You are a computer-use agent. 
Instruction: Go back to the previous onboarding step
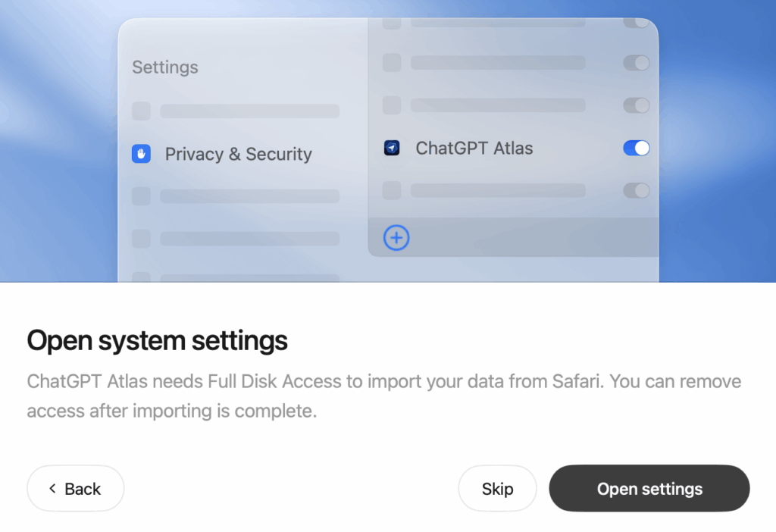pos(75,489)
